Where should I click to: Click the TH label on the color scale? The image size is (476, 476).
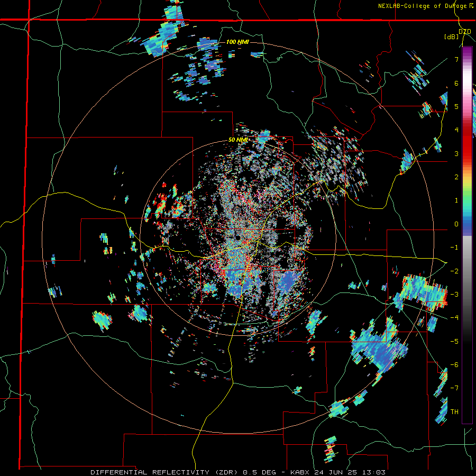pos(454,412)
